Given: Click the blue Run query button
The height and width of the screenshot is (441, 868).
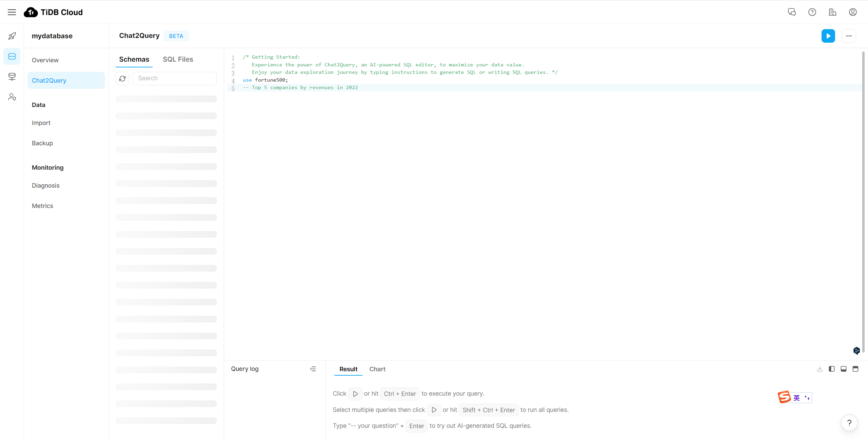Looking at the screenshot, I should point(828,36).
